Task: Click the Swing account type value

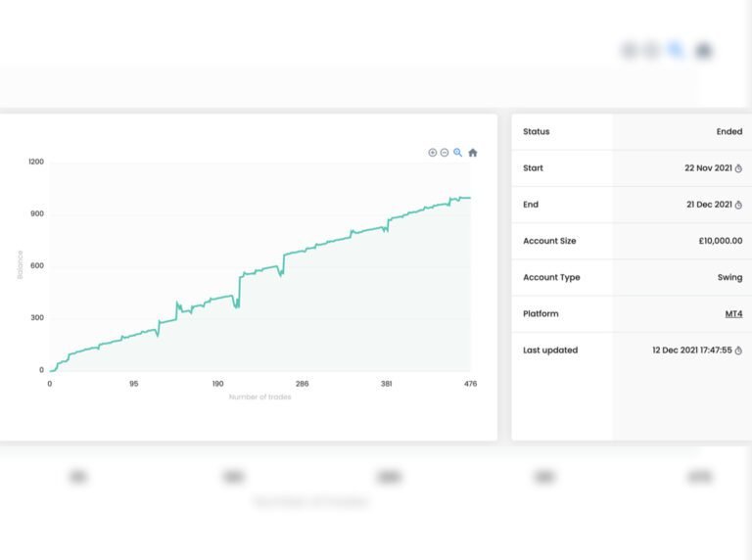Action: [729, 277]
